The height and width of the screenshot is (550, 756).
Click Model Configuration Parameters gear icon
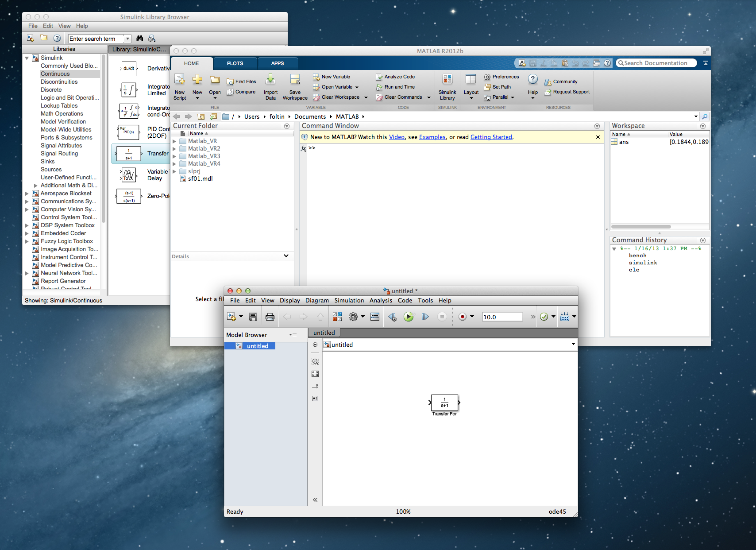click(x=353, y=317)
